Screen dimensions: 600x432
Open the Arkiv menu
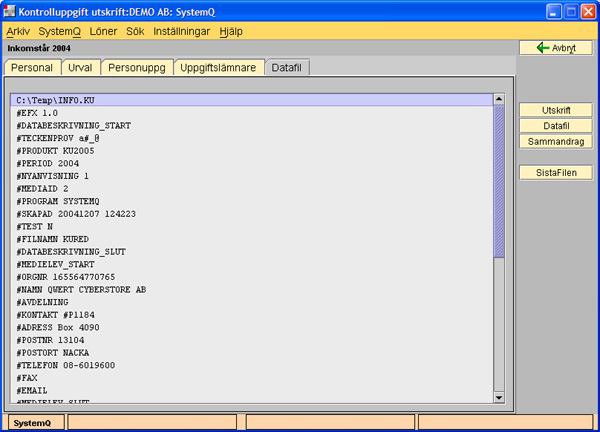[19, 31]
